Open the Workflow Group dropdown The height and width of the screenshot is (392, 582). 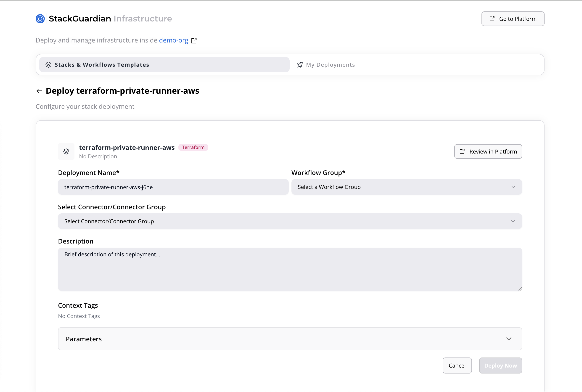click(407, 187)
